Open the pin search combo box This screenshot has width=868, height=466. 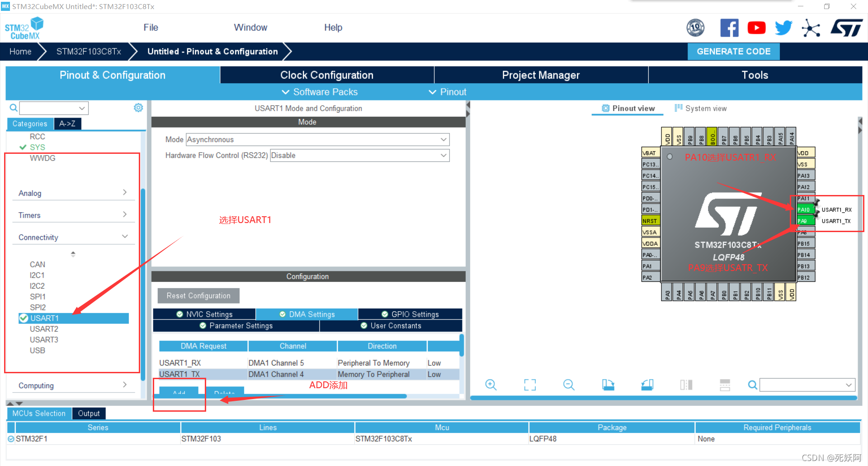[807, 385]
